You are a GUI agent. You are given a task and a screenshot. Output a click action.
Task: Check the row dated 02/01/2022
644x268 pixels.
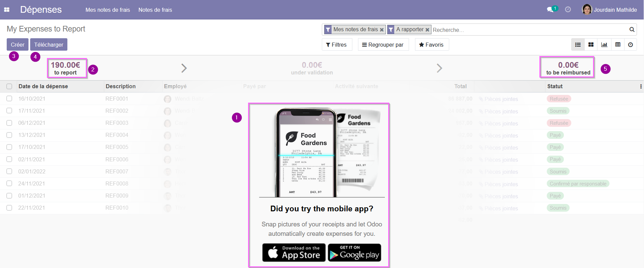(9, 171)
